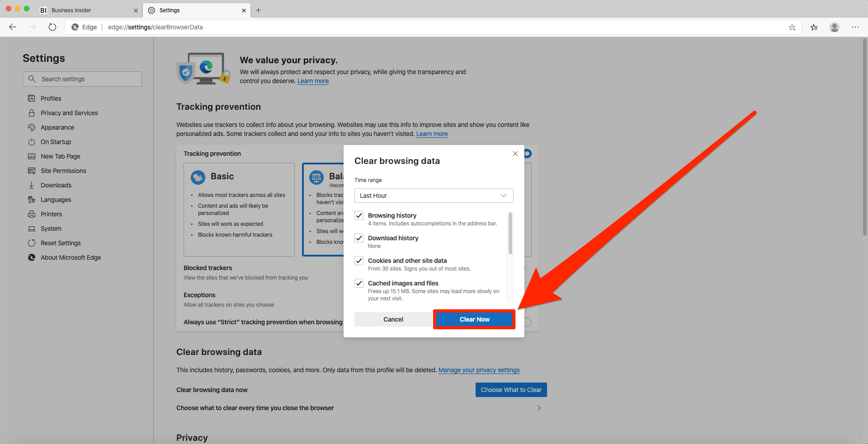Click the dialog list scrollbar
Screen dimensions: 868x444
click(510, 233)
